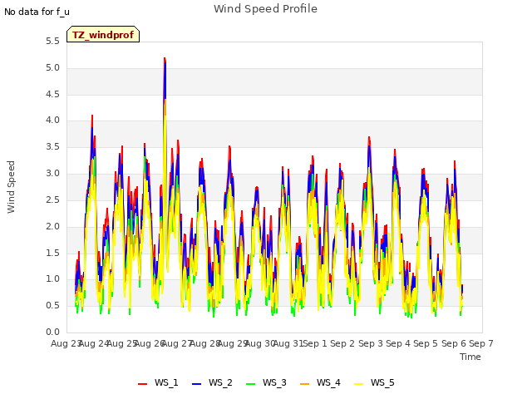Click the orange WS_4 legend color marker

[x=304, y=384]
